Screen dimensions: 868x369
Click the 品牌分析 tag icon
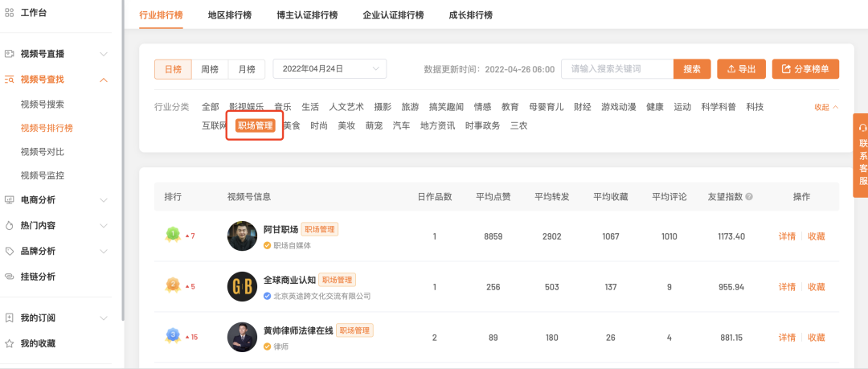pos(10,251)
